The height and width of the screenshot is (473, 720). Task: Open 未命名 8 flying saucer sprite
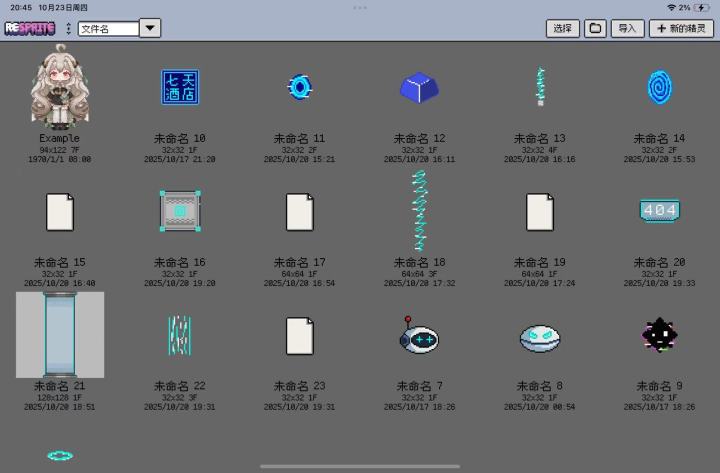tap(540, 338)
